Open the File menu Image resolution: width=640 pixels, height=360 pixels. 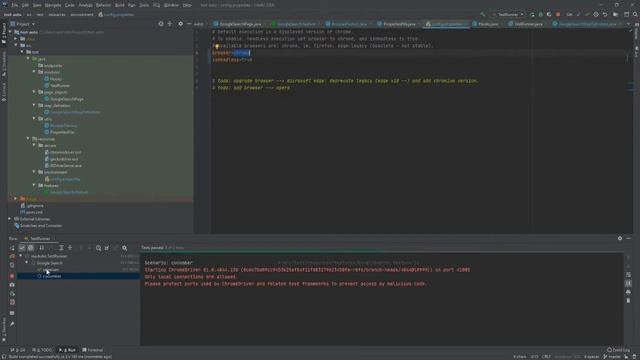tap(15, 5)
